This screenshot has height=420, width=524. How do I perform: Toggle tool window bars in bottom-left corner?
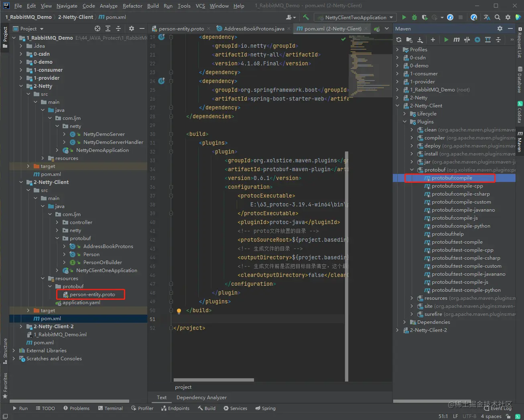pyautogui.click(x=5, y=416)
